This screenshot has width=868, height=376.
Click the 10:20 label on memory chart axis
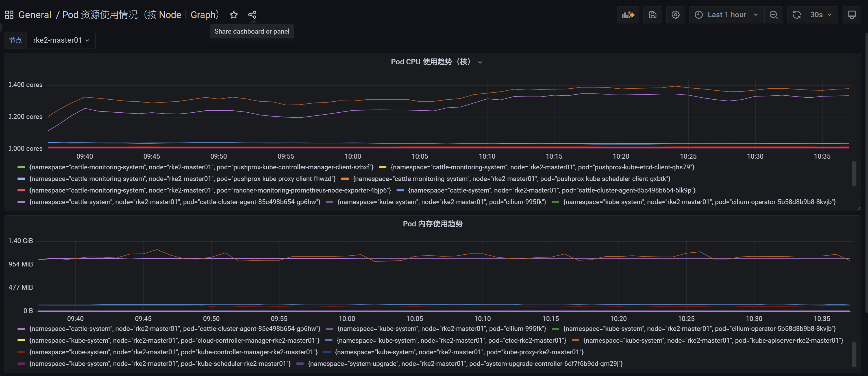[x=618, y=319]
